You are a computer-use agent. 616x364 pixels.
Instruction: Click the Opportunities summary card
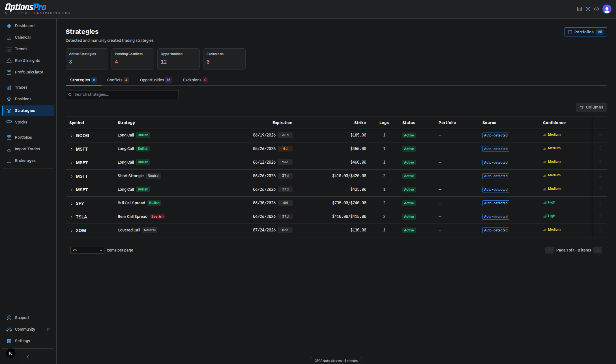click(179, 59)
